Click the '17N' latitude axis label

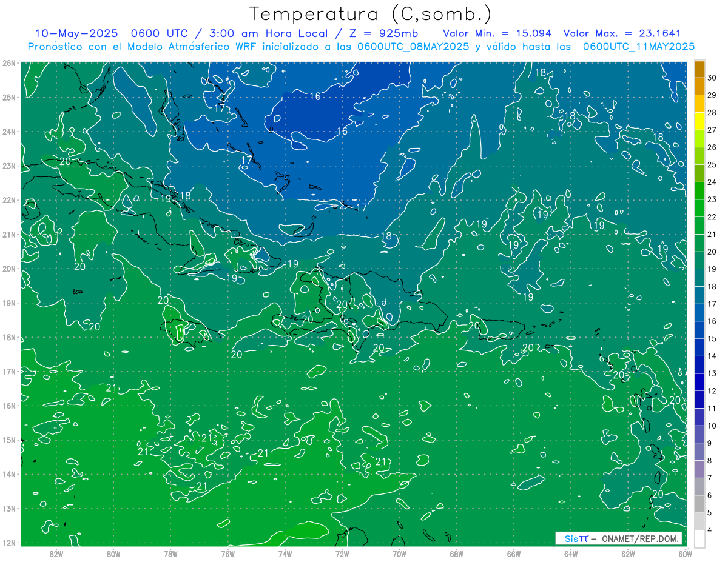[8, 371]
